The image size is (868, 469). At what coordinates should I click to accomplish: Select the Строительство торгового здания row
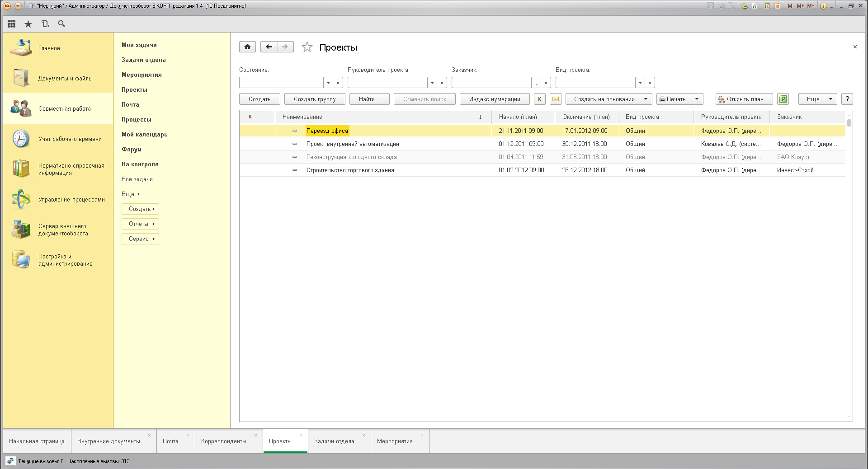542,170
